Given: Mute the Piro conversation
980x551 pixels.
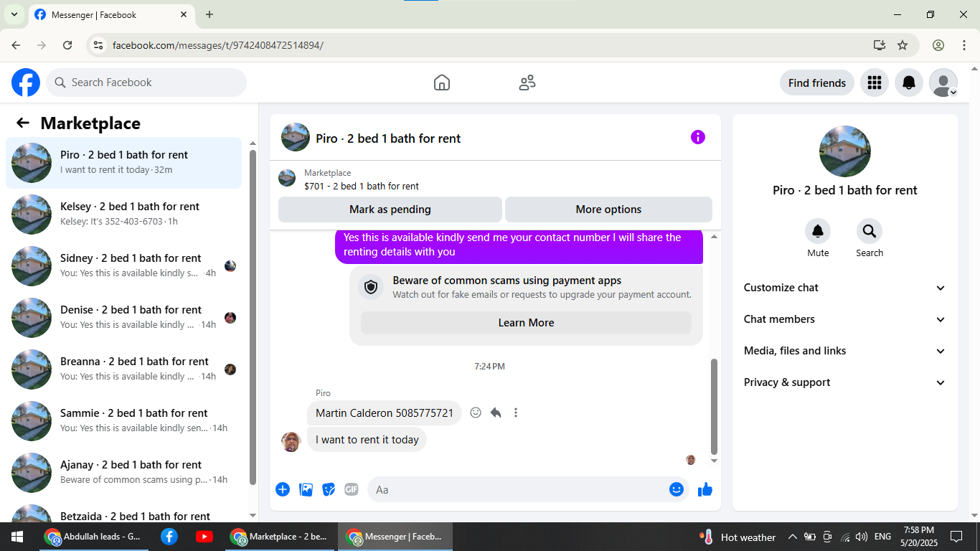Looking at the screenshot, I should point(818,231).
